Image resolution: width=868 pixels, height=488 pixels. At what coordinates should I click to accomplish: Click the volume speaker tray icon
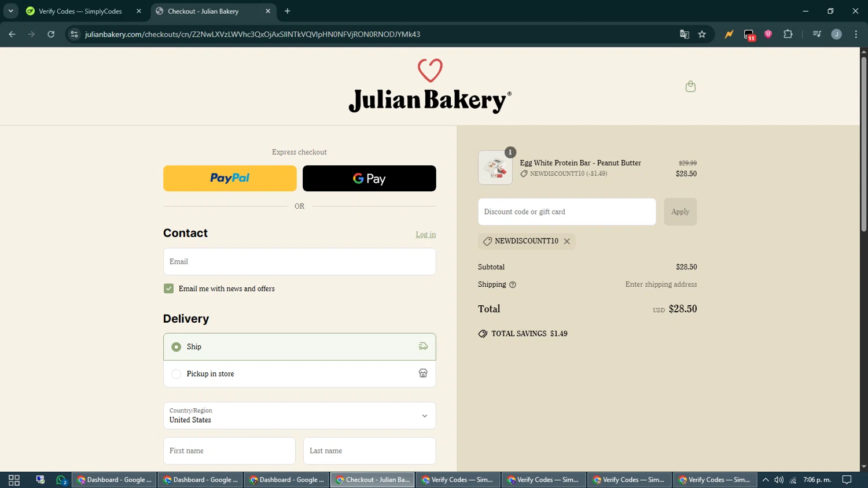pyautogui.click(x=779, y=480)
